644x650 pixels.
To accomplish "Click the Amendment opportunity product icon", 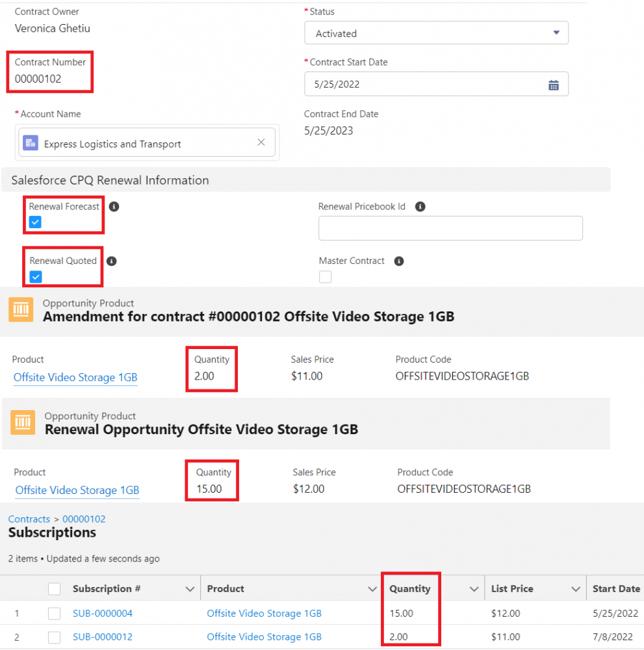I will (x=21, y=309).
